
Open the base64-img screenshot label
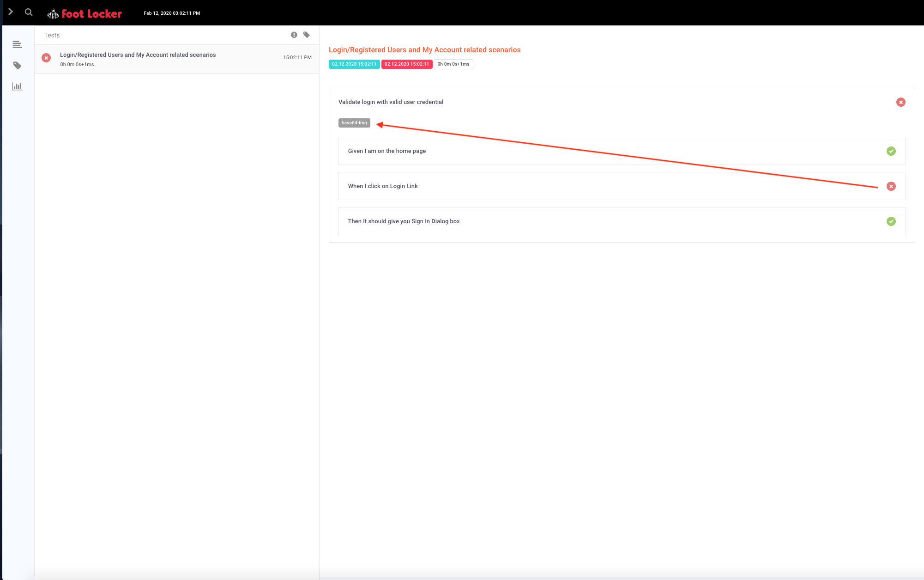[x=354, y=123]
